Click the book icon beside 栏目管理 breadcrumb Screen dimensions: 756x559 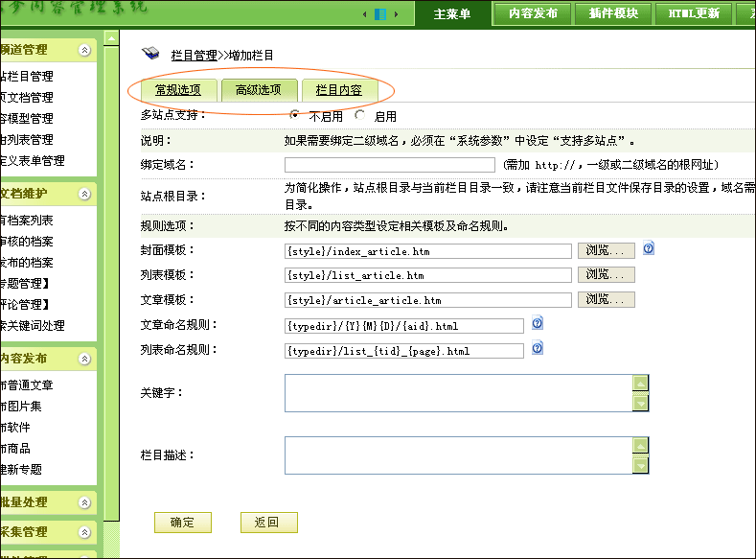150,54
